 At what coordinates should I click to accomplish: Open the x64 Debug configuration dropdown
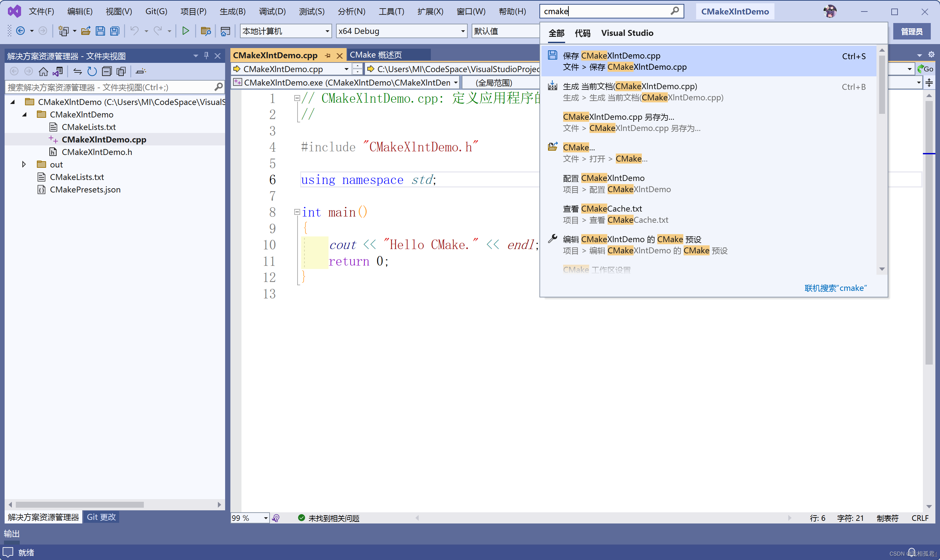point(463,31)
